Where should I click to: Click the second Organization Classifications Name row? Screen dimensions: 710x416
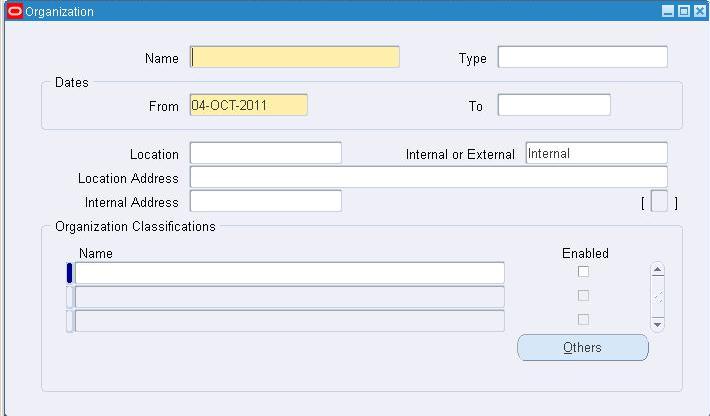tap(290, 297)
